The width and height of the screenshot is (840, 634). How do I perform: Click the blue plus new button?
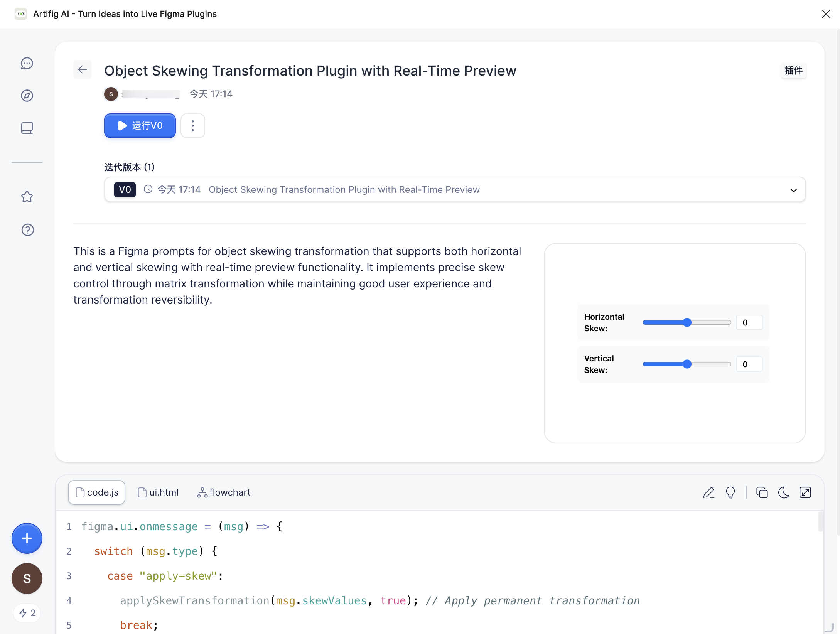(x=27, y=538)
